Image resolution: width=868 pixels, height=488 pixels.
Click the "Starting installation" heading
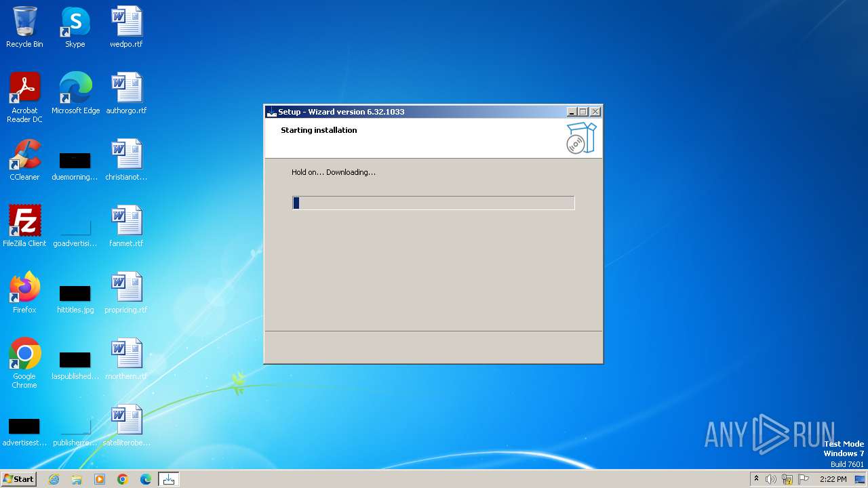(319, 130)
